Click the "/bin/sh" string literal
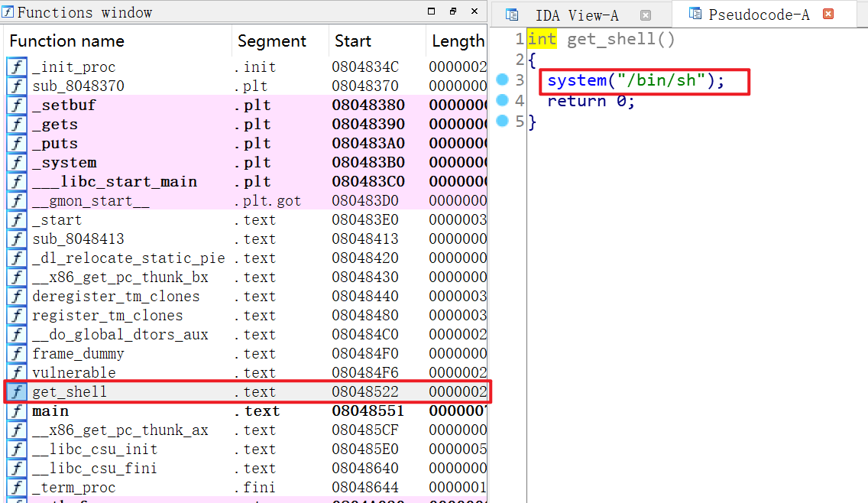868x503 pixels. [661, 80]
